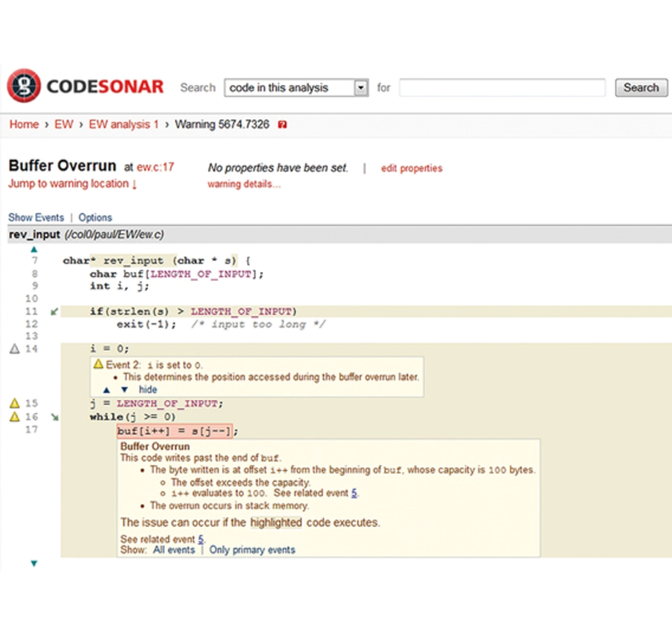This screenshot has height=625, width=672.
Task: Click the highlighted buf[i++] = s[j--] statement
Action: pyautogui.click(x=174, y=431)
